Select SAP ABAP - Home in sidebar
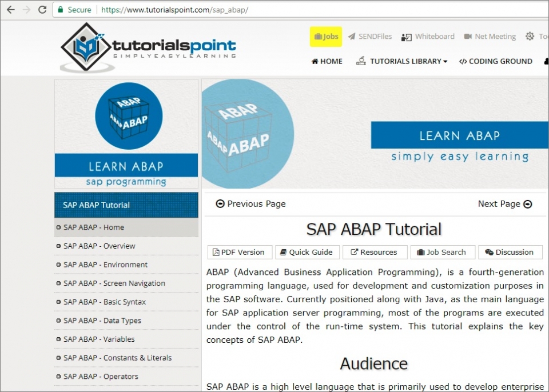This screenshot has width=549, height=392. coord(126,227)
